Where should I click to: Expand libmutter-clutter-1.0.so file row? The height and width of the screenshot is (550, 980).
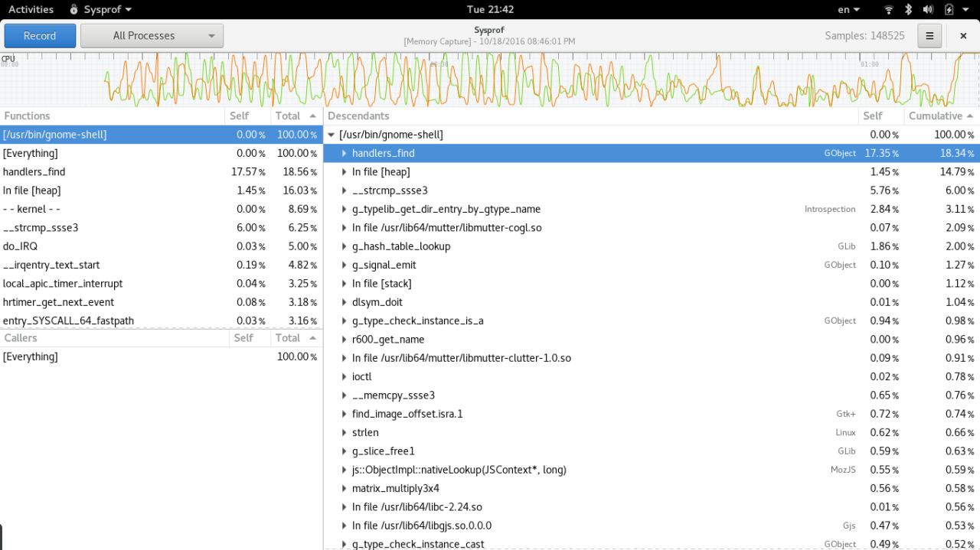pos(344,358)
